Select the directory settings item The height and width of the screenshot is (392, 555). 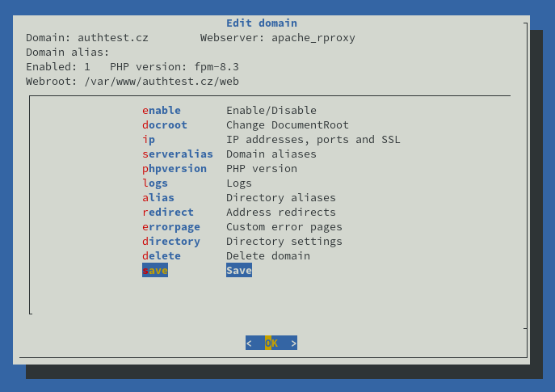171,241
